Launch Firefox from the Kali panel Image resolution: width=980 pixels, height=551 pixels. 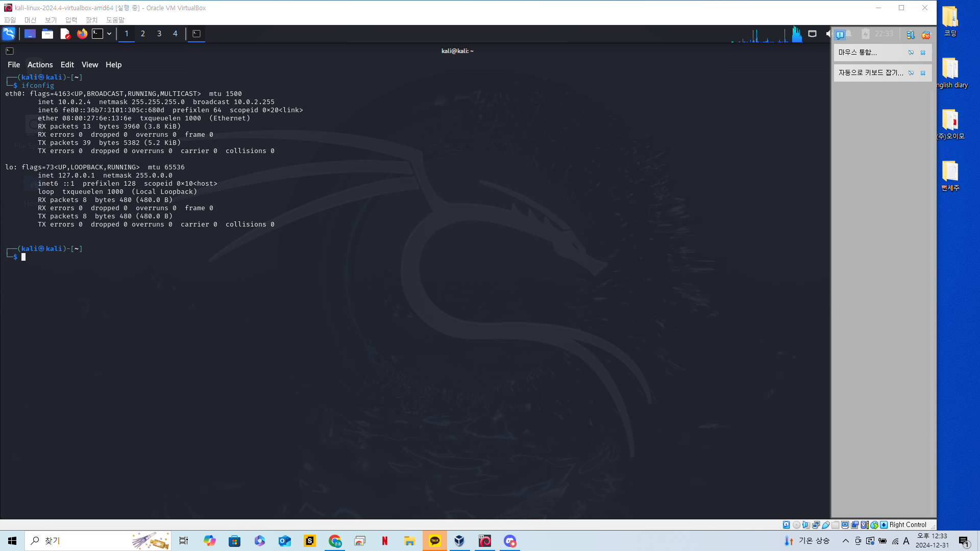(x=82, y=34)
